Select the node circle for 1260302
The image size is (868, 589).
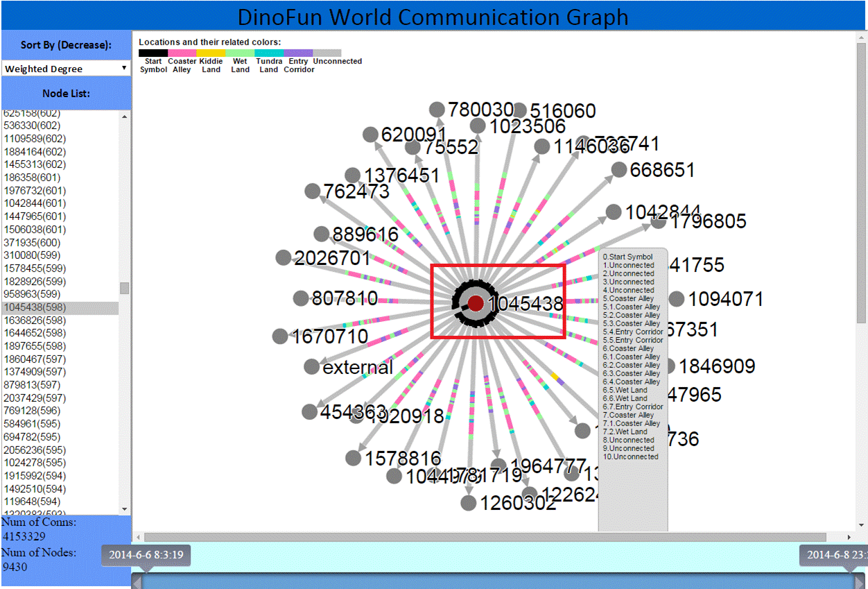click(469, 503)
